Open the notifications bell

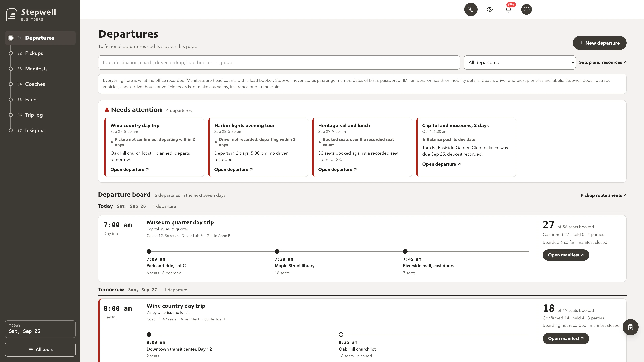508,9
